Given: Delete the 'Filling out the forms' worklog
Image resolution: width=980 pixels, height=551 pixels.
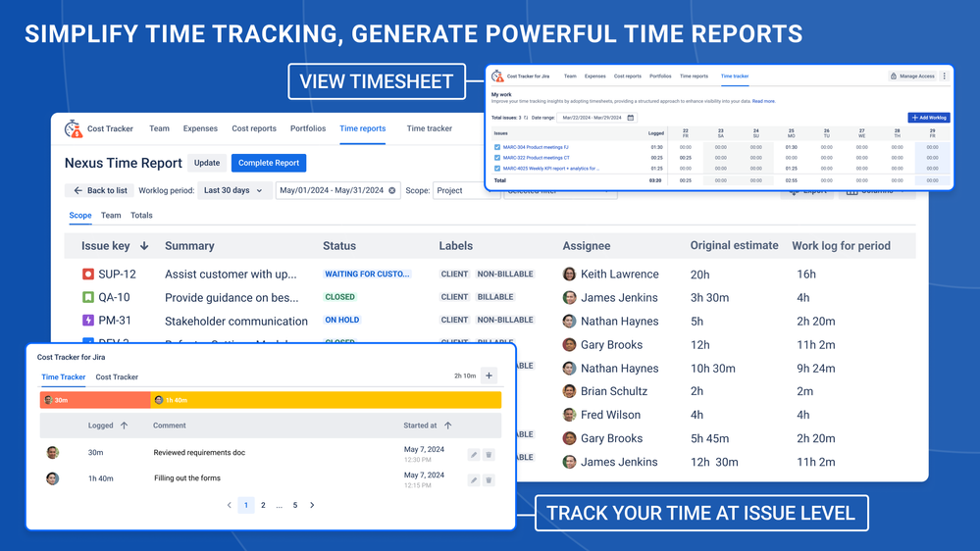Looking at the screenshot, I should (489, 480).
